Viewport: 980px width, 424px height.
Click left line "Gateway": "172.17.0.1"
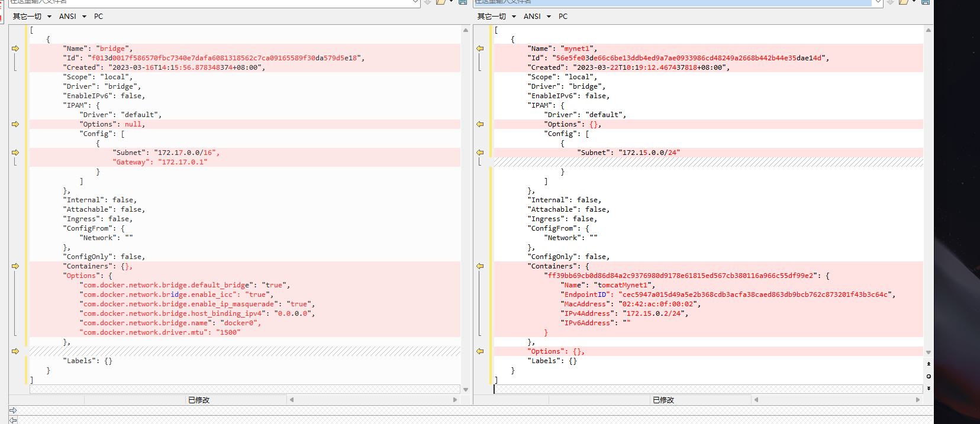click(160, 162)
